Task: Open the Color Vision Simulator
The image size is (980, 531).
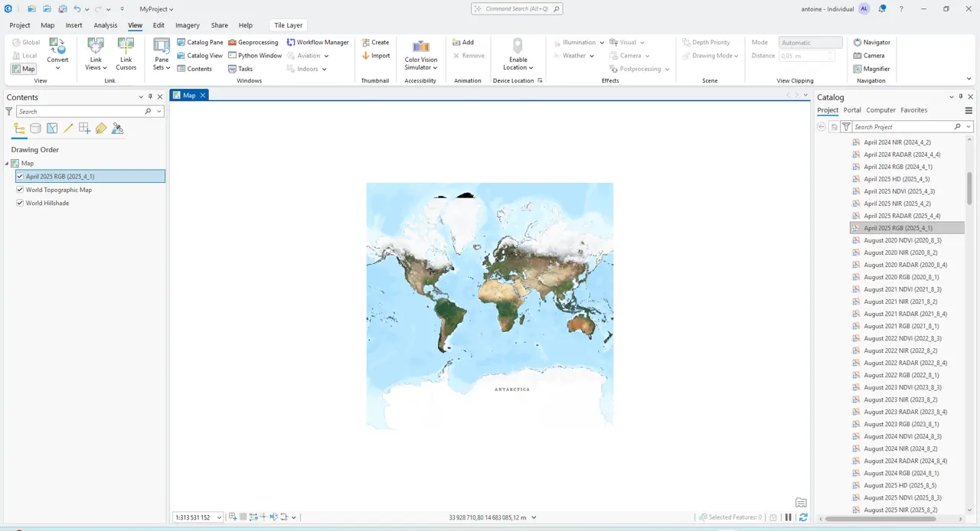Action: [420, 55]
